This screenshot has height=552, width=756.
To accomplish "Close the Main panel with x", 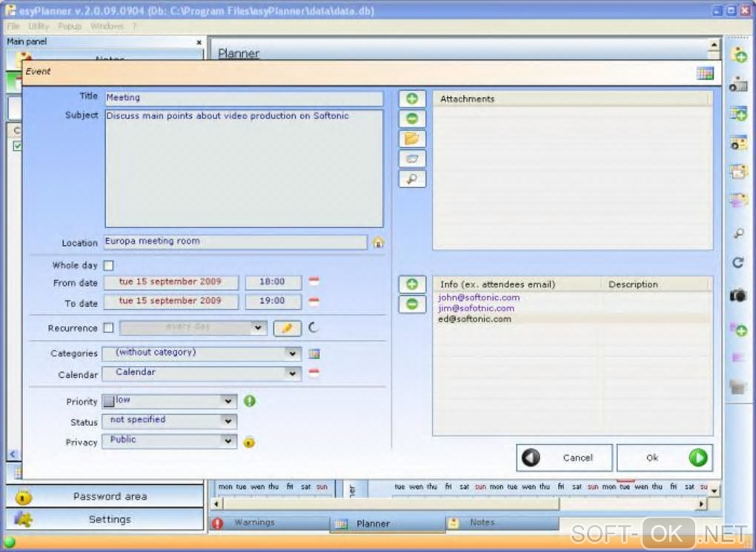I will pos(199,42).
